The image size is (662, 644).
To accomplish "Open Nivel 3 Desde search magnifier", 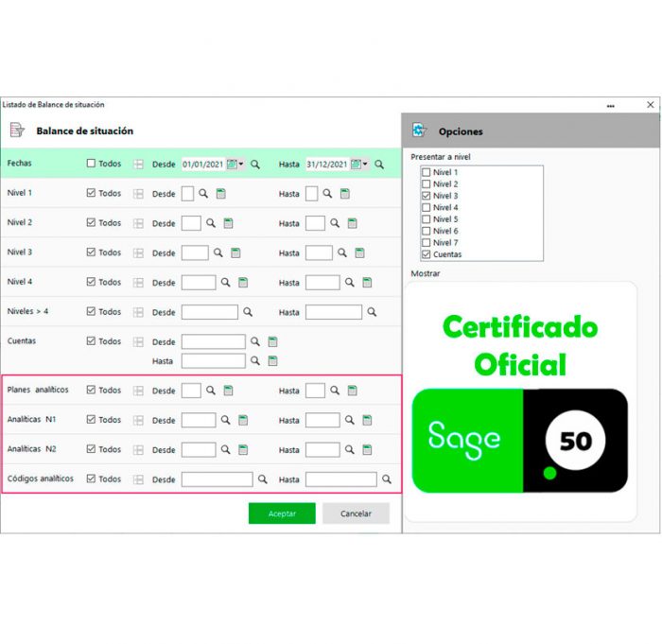I will click(218, 252).
